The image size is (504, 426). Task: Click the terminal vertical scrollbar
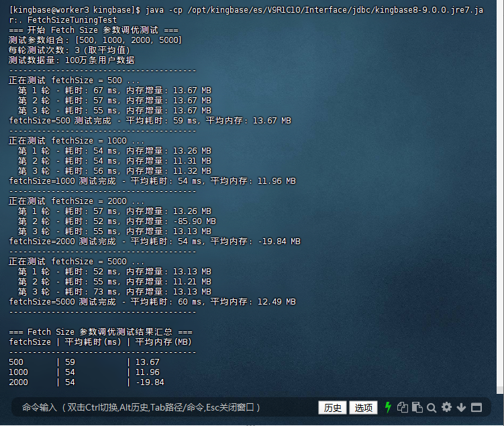(500, 197)
